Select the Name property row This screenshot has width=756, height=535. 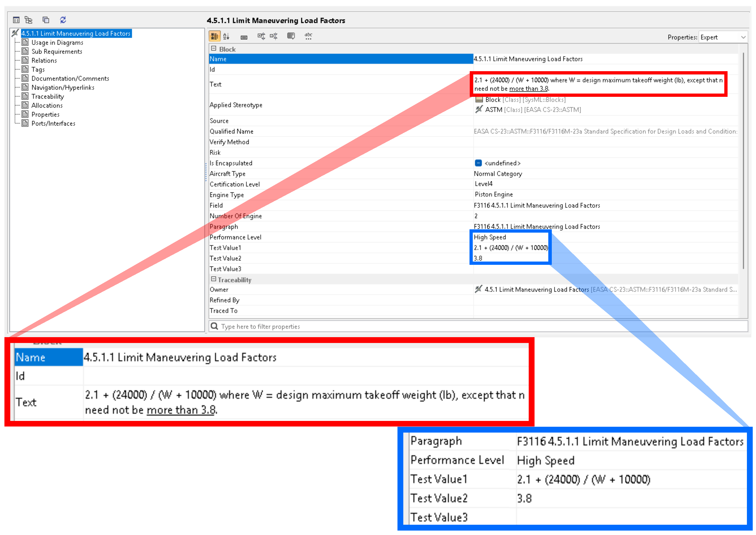pyautogui.click(x=473, y=59)
